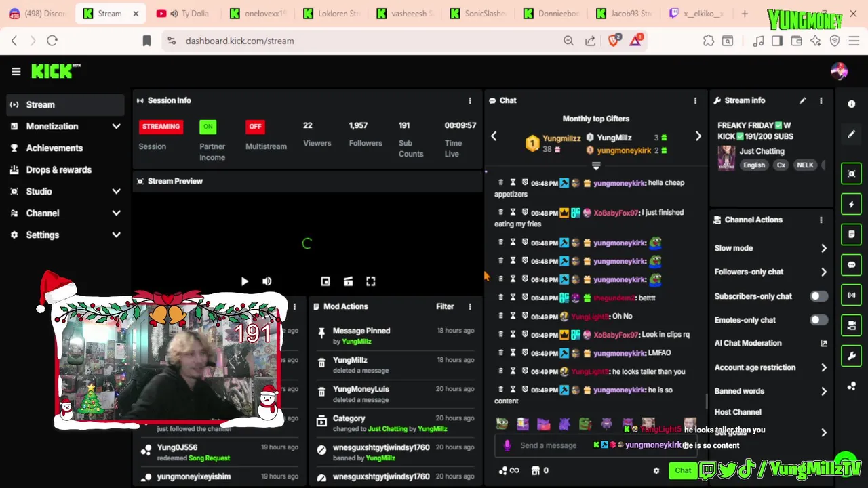Reload the browser page
Screen dimensions: 868x488
(x=52, y=41)
